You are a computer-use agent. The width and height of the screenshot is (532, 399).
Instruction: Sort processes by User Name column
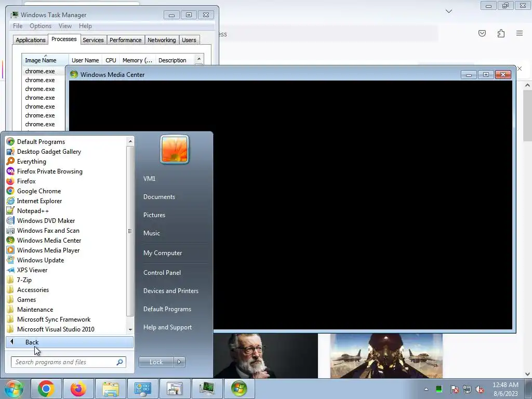click(85, 60)
